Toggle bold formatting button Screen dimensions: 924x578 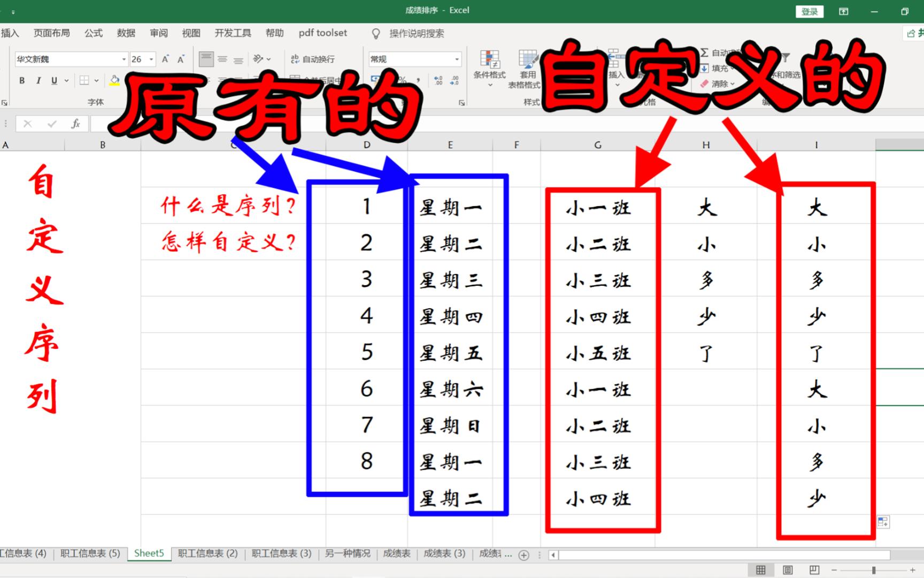22,80
